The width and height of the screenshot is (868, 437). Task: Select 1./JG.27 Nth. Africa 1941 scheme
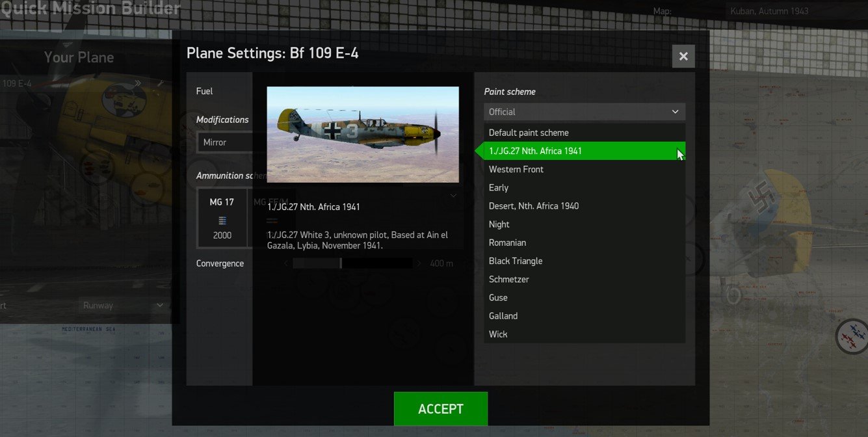coord(585,151)
